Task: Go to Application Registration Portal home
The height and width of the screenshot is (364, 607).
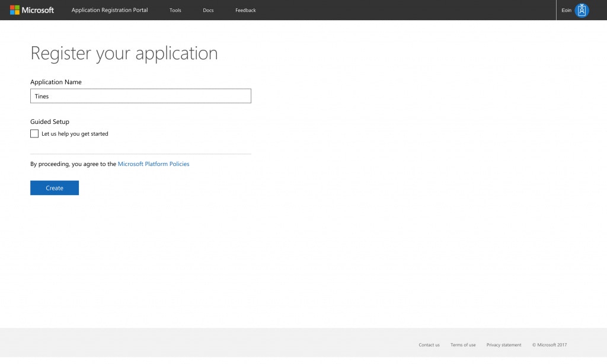Action: coord(110,10)
